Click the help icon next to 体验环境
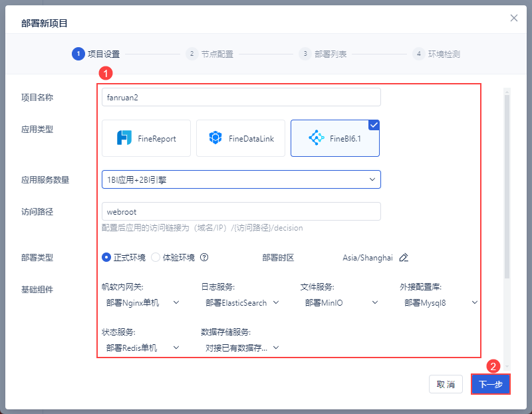The image size is (532, 414). 204,257
